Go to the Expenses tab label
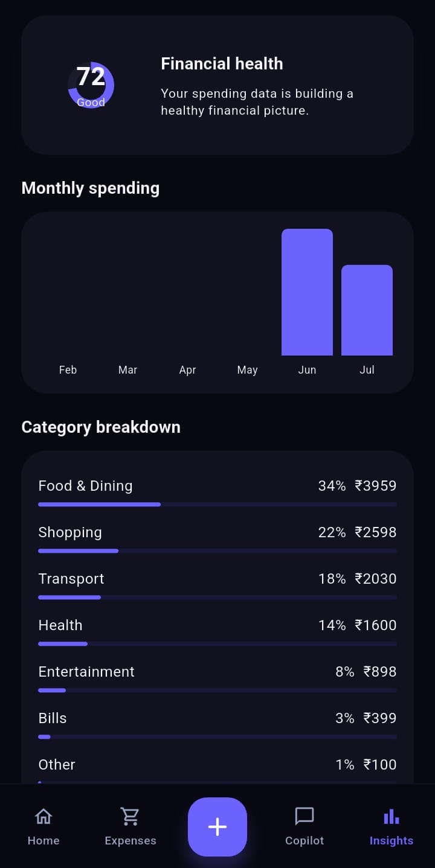Image resolution: width=435 pixels, height=868 pixels. pyautogui.click(x=130, y=840)
